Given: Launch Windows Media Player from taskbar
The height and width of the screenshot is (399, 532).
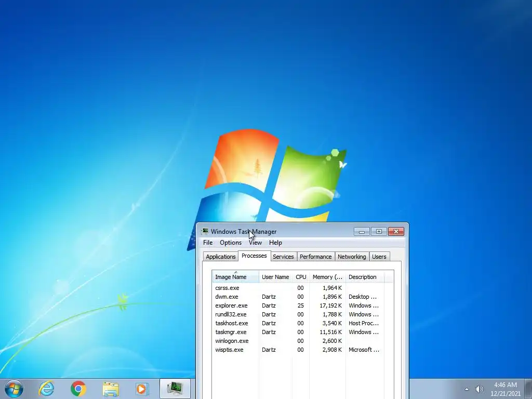Looking at the screenshot, I should click(x=142, y=389).
